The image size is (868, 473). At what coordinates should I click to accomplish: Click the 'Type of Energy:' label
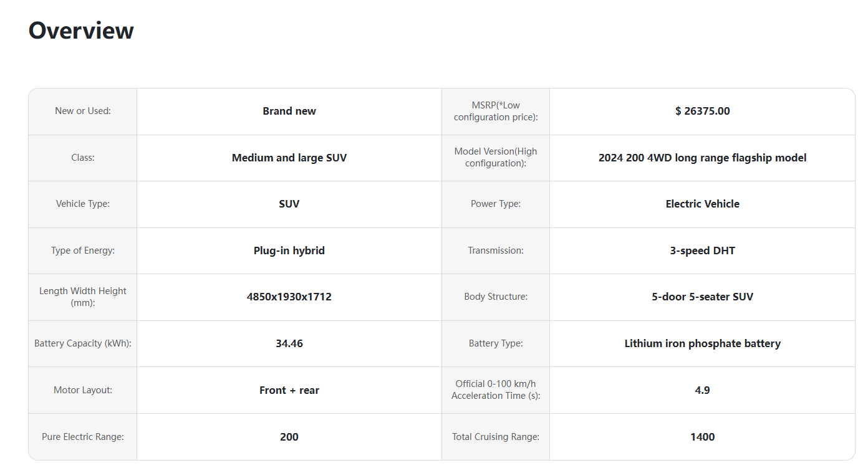tap(83, 251)
